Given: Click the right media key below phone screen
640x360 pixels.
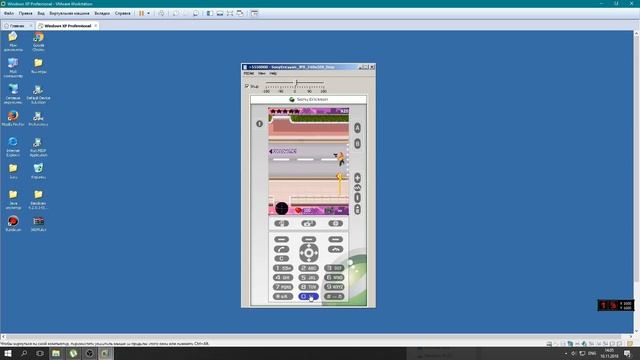Looking at the screenshot, I should pyautogui.click(x=336, y=223).
